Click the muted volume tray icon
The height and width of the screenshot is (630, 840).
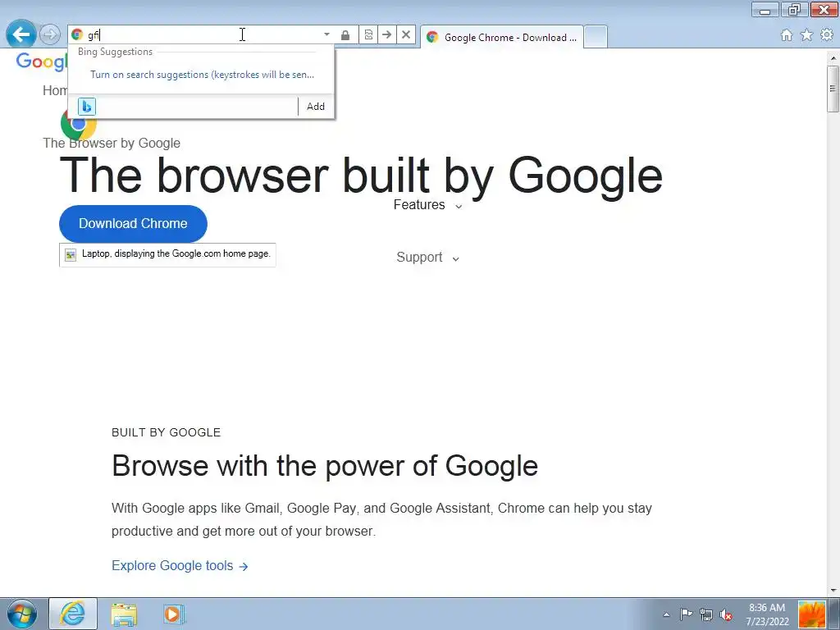726,614
